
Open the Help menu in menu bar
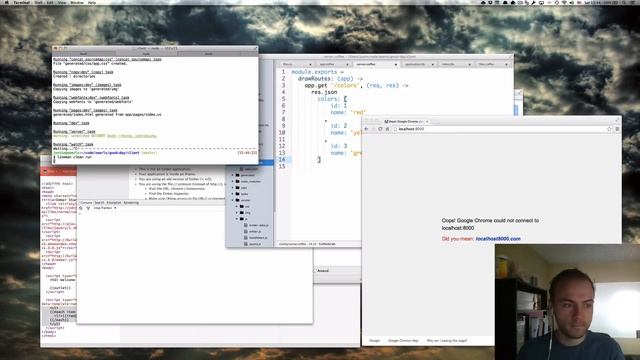tap(92, 2)
